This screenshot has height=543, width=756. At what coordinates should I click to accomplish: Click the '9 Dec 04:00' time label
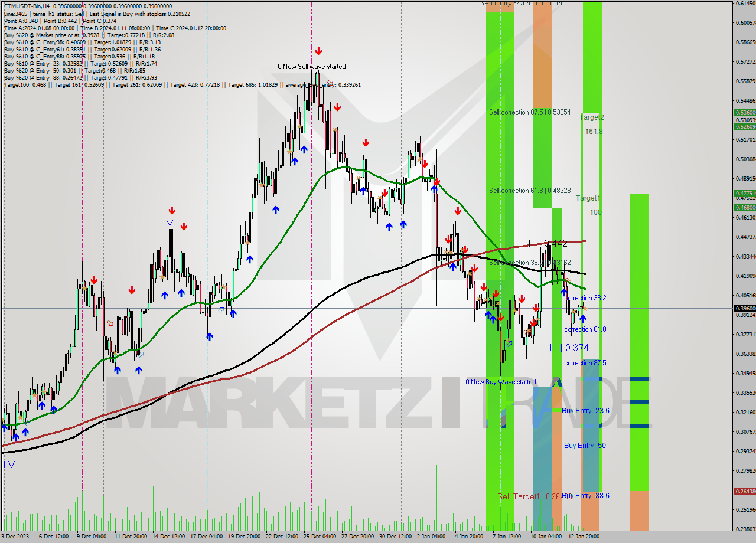click(91, 536)
